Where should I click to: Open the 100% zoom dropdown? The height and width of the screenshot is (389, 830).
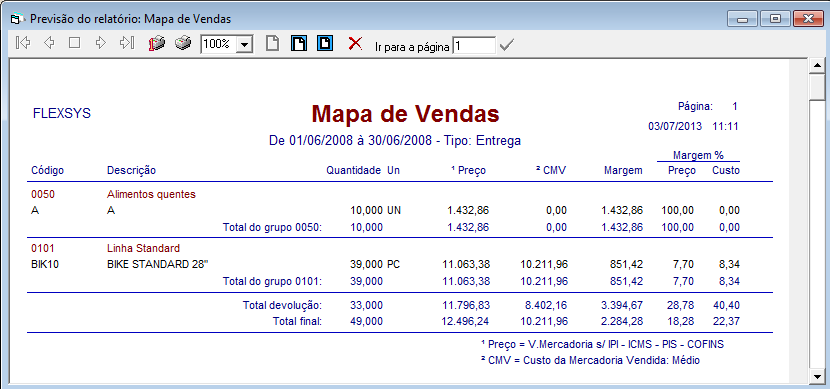click(x=244, y=44)
